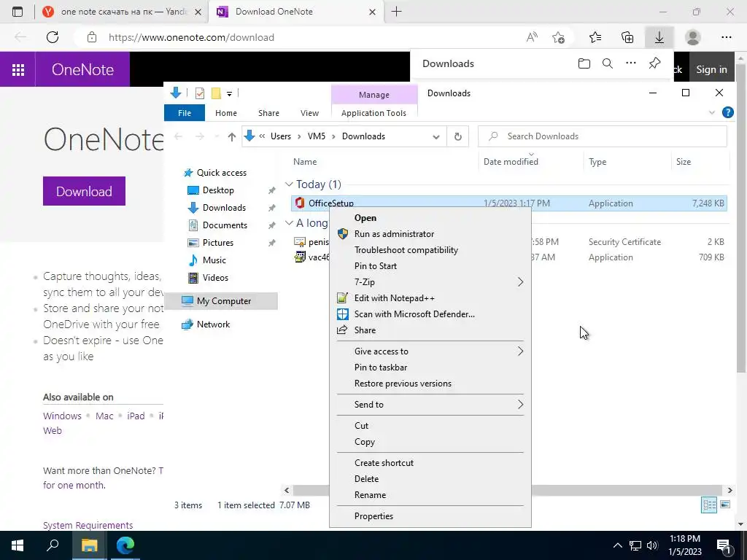Open the Microsoft app launcher grid

pyautogui.click(x=18, y=69)
